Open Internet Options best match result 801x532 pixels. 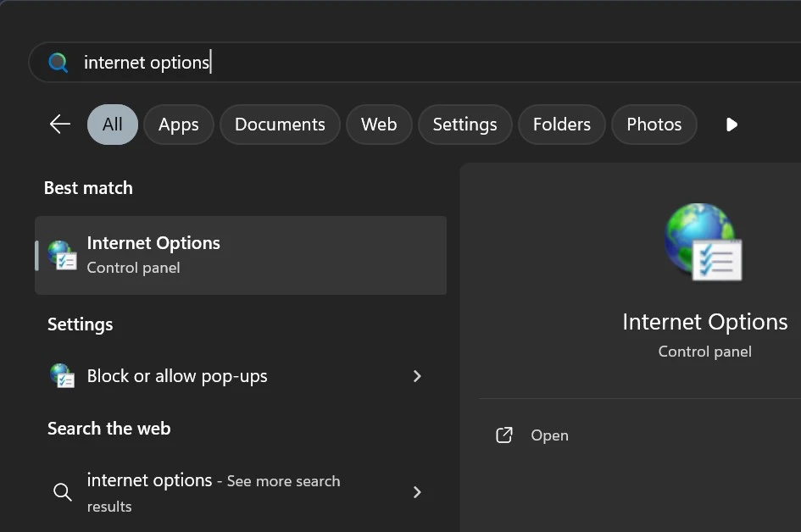coord(241,255)
